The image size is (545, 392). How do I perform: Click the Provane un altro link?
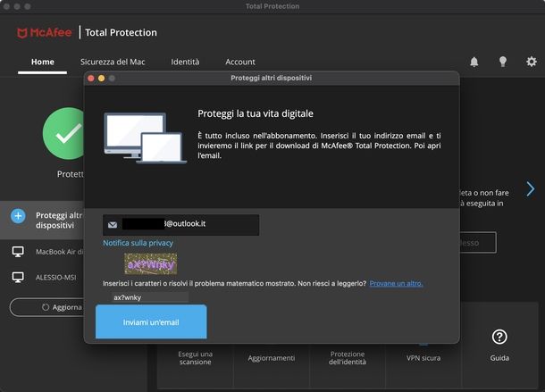point(396,284)
